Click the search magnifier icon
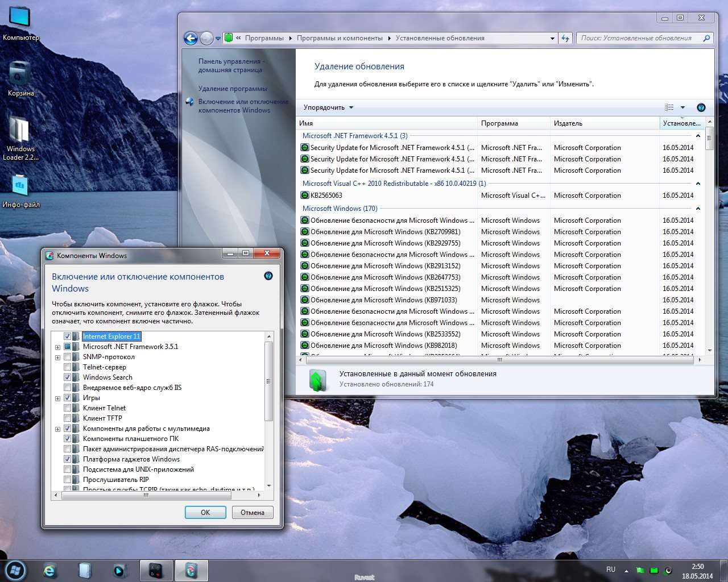 tap(706, 38)
